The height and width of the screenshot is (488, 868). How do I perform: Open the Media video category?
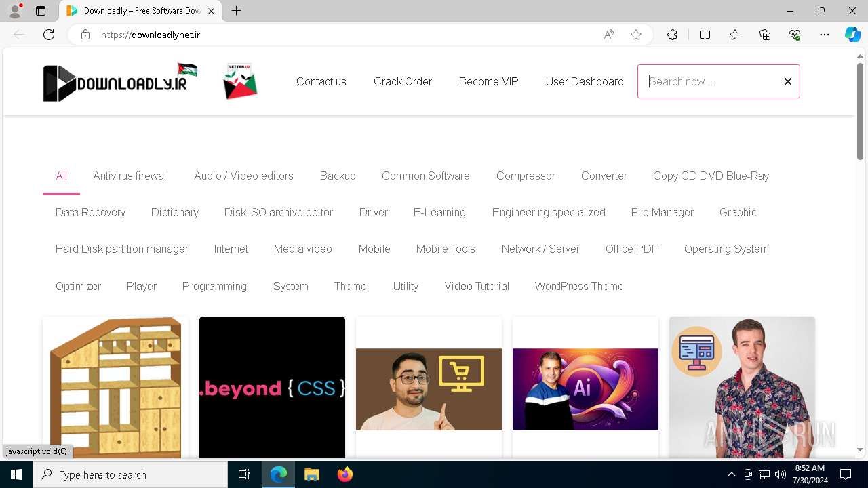point(303,249)
